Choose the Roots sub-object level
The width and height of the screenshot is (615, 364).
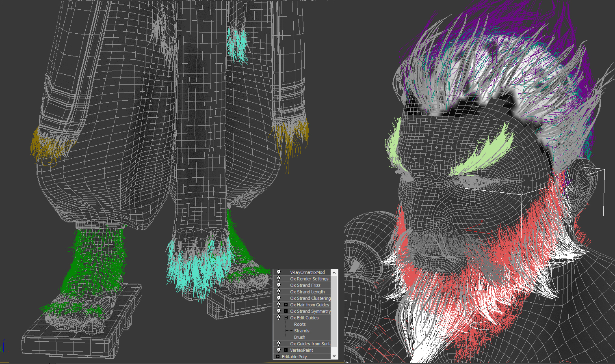[x=300, y=324]
